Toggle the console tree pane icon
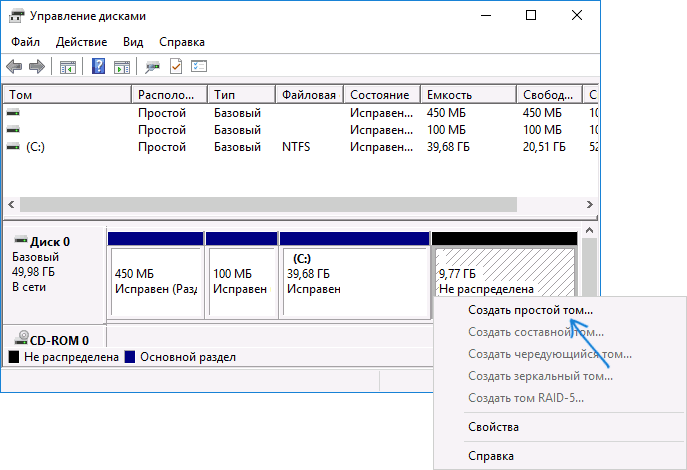 click(x=68, y=67)
